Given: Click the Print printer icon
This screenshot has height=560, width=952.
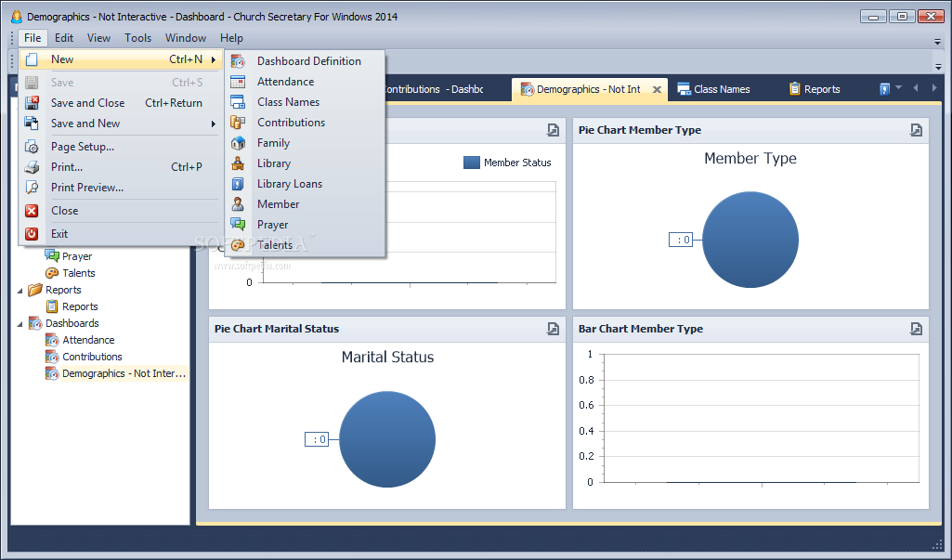Looking at the screenshot, I should (32, 167).
